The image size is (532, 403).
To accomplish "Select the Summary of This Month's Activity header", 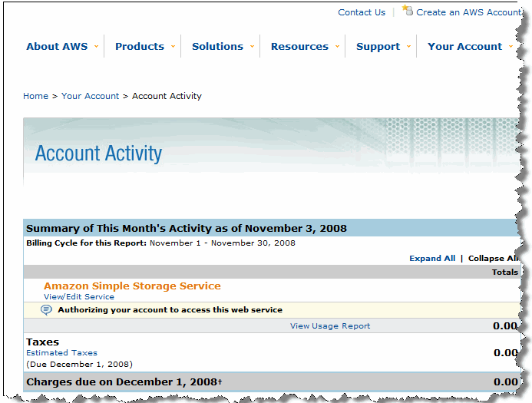I will 187,228.
